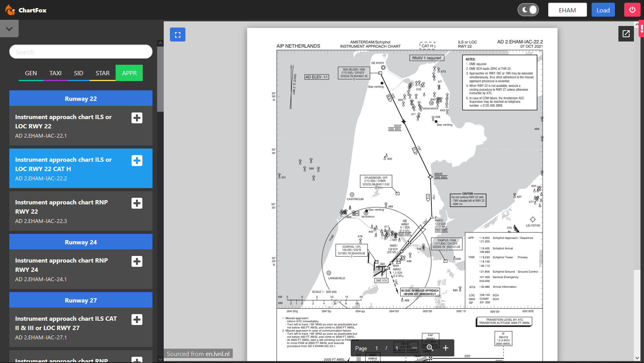Open chart in new window icon

pos(626,34)
